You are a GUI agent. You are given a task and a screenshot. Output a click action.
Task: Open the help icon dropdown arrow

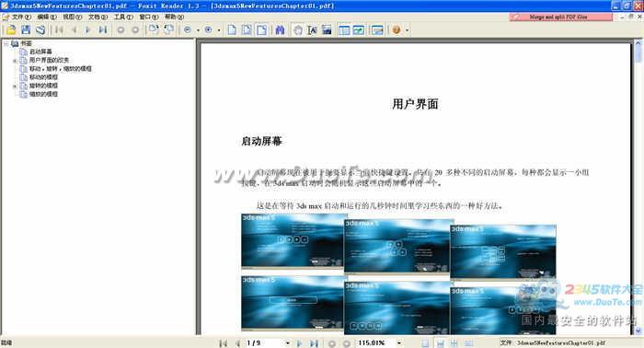pos(407,30)
